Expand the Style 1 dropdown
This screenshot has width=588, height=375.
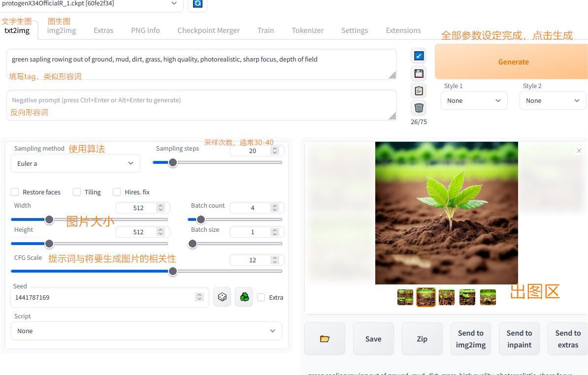tap(474, 100)
